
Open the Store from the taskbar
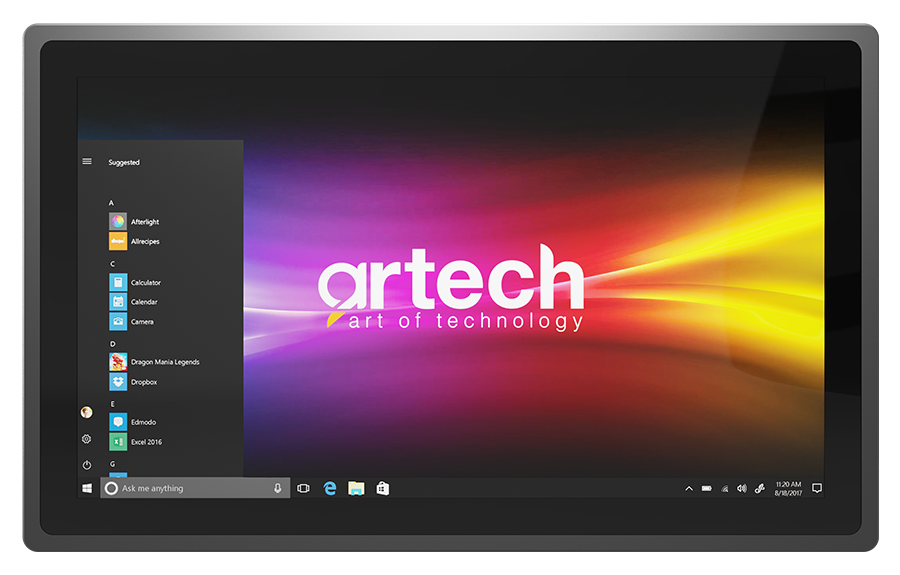tap(381, 488)
